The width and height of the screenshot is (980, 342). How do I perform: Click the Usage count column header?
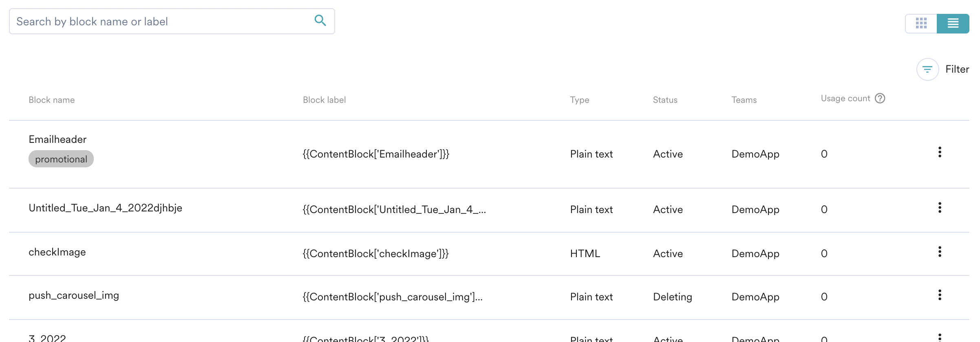pyautogui.click(x=845, y=98)
